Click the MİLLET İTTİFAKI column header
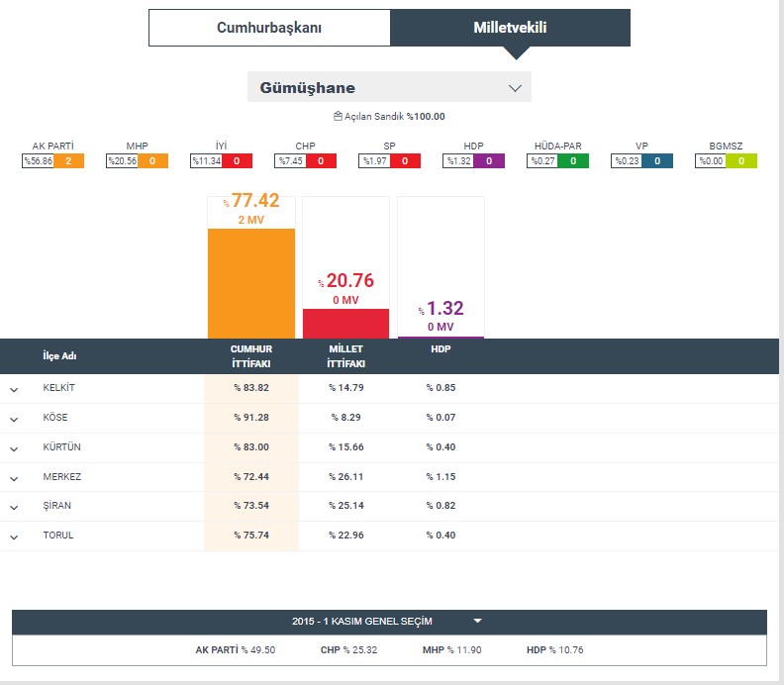The image size is (784, 685). 345,356
